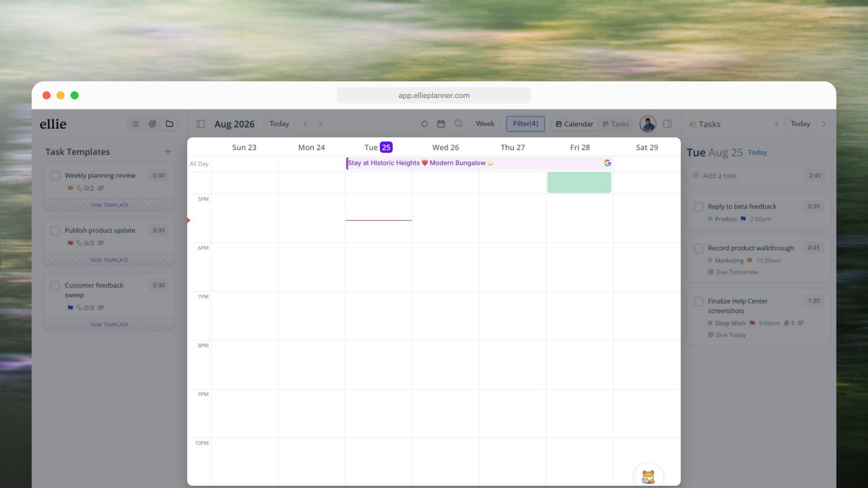Mark Reply to beta feedback complete
Viewport: 868px width, 488px height.
[698, 207]
